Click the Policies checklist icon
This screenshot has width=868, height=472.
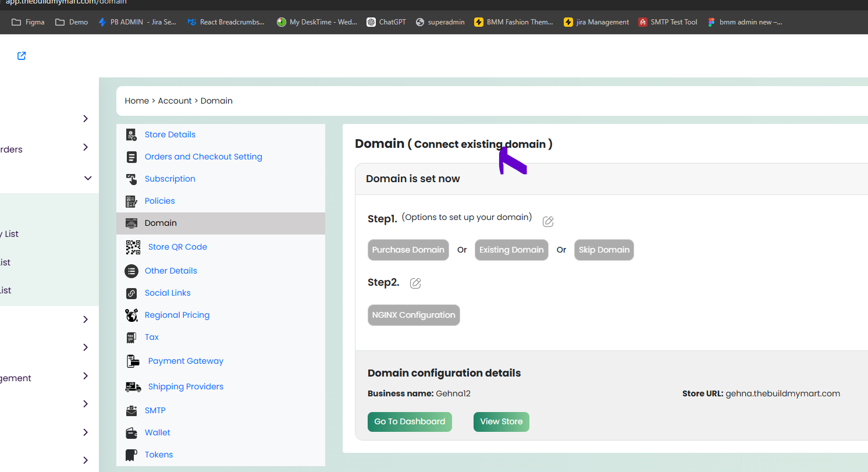coord(131,201)
